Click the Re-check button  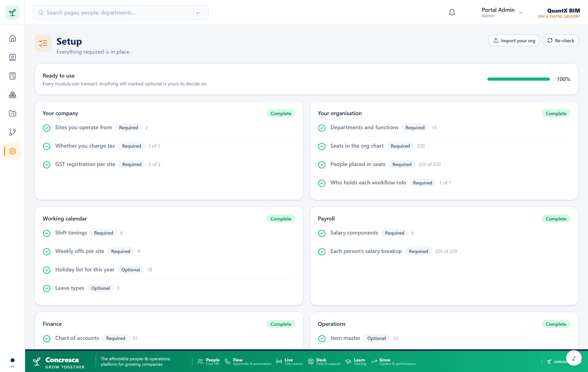(560, 41)
